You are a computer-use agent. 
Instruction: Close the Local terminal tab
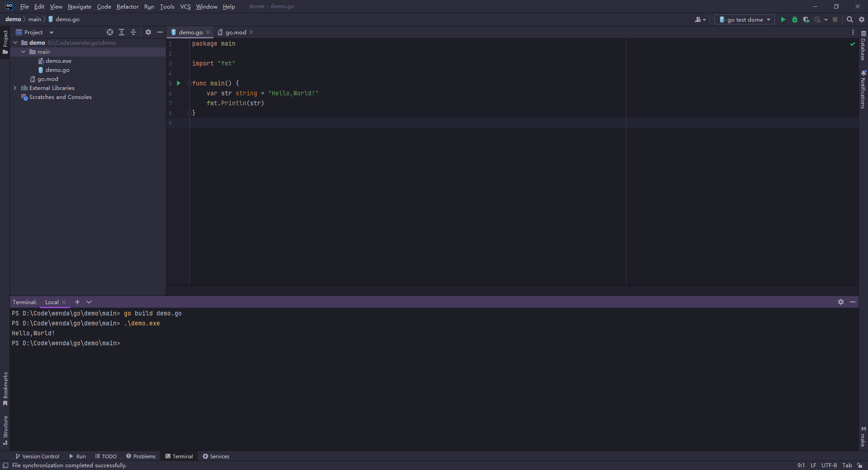[x=64, y=302]
